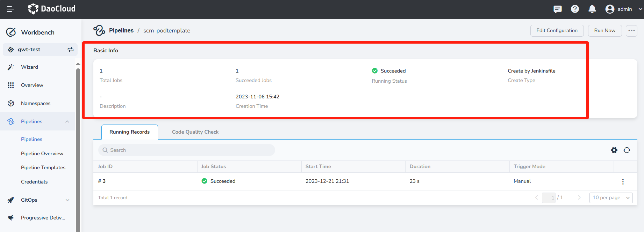Open the more actions ellipsis button
Screen dimensions: 644x232
(631, 31)
